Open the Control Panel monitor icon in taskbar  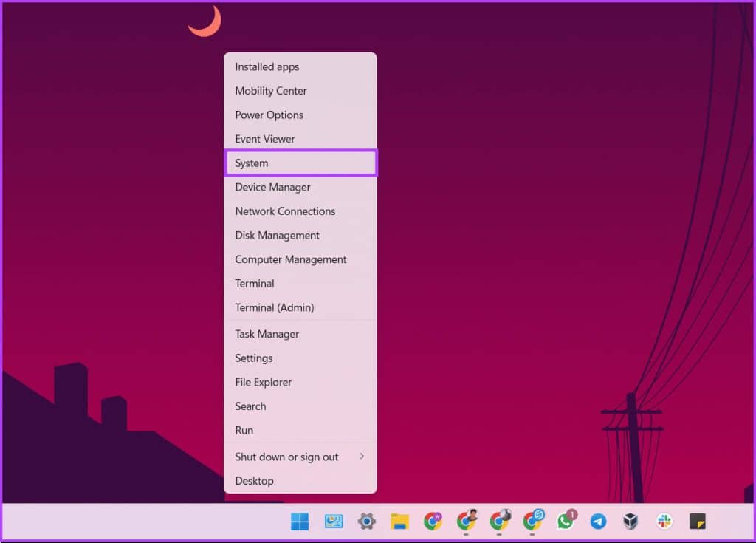coord(334,522)
